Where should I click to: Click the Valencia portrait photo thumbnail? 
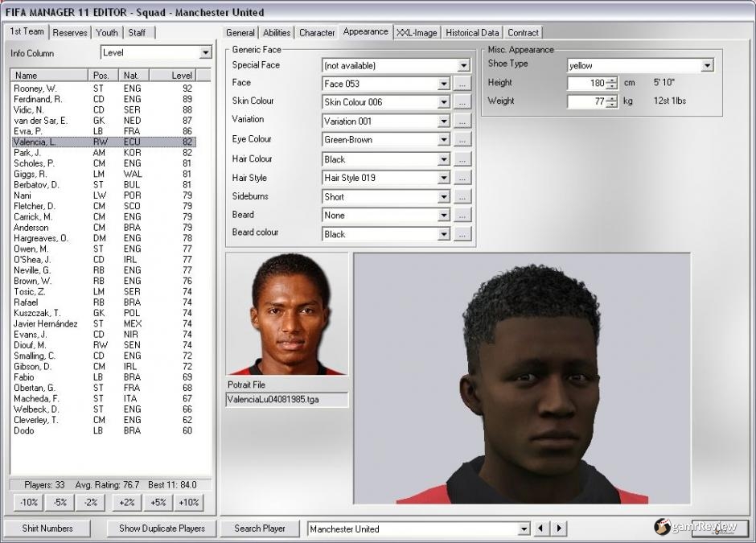coord(287,314)
